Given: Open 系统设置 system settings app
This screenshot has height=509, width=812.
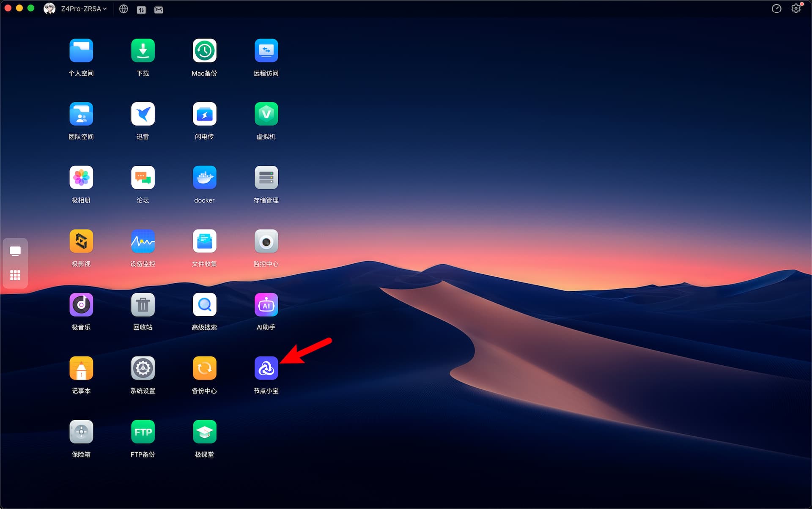Looking at the screenshot, I should 143,368.
